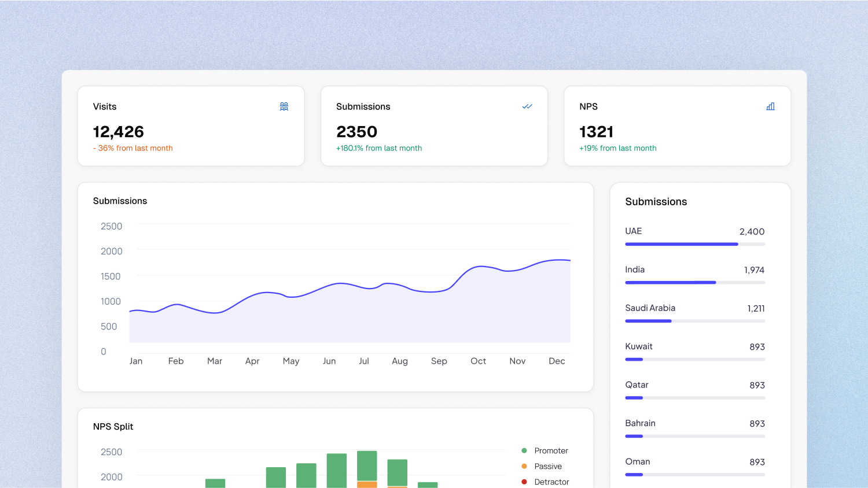Click the Qatar submissions progress bar
The height and width of the screenshot is (488, 868).
(694, 398)
